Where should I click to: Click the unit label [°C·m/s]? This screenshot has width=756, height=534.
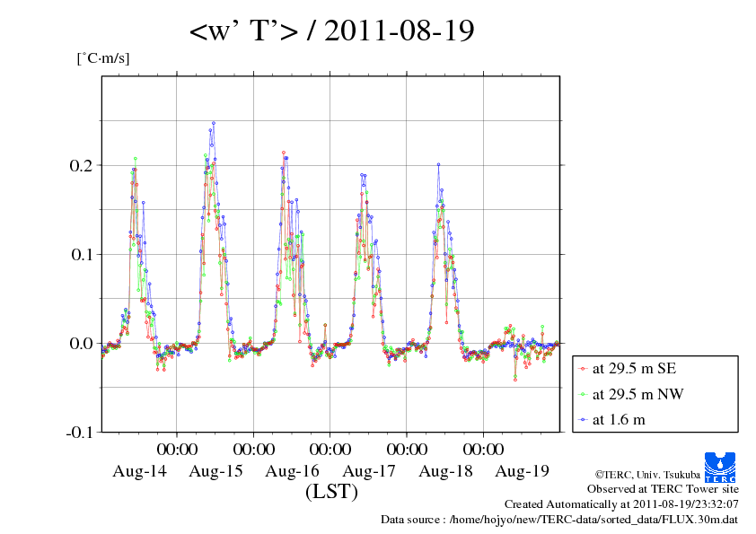coord(103,58)
